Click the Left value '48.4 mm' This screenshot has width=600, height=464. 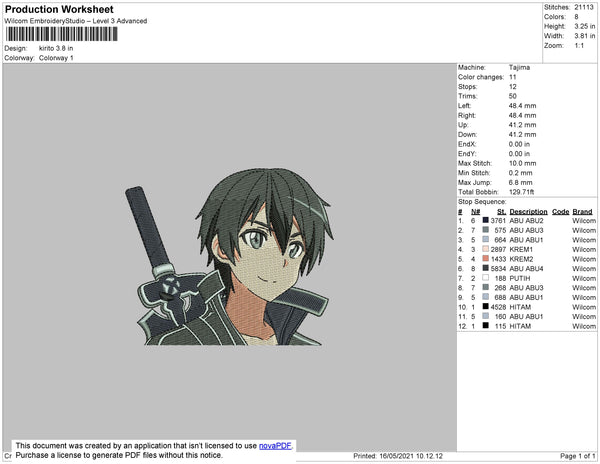(522, 106)
